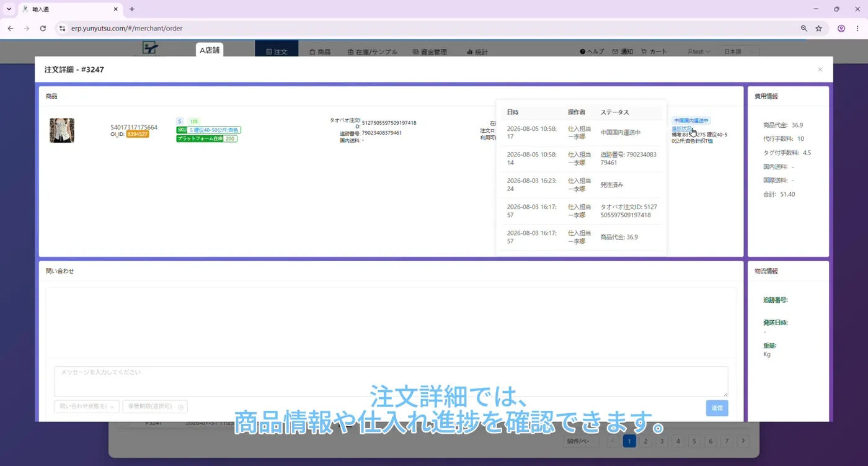Open the 統計 navigation tab
The image size is (868, 466).
pos(477,52)
